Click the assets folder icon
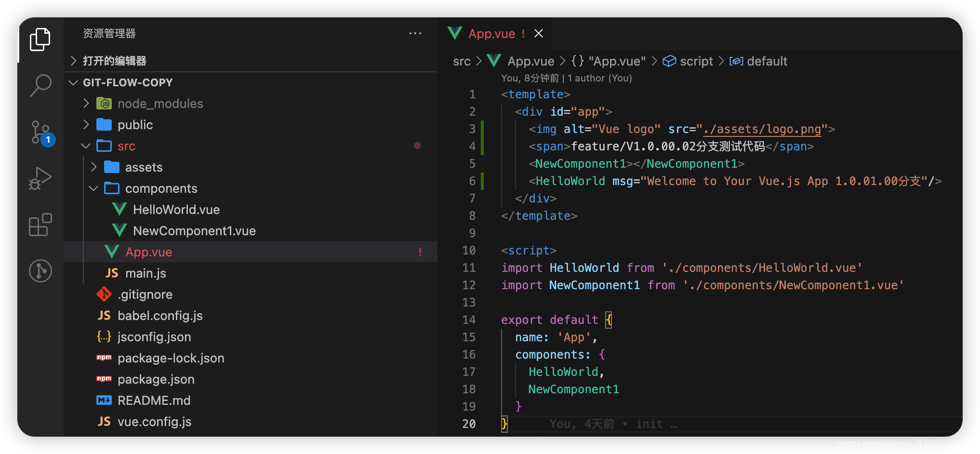980x454 pixels. click(x=112, y=167)
